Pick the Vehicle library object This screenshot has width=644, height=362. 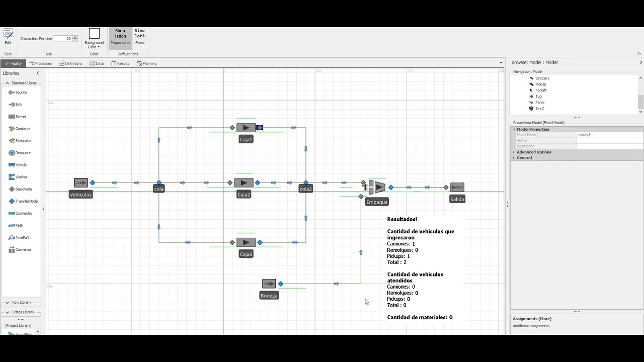coord(18,165)
